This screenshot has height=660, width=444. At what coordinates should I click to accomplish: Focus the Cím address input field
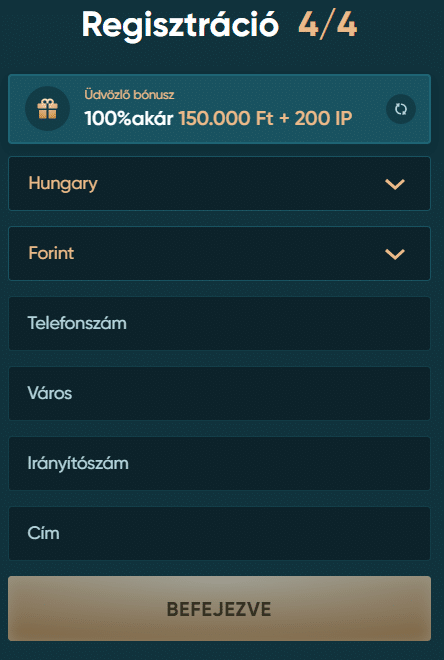point(219,533)
